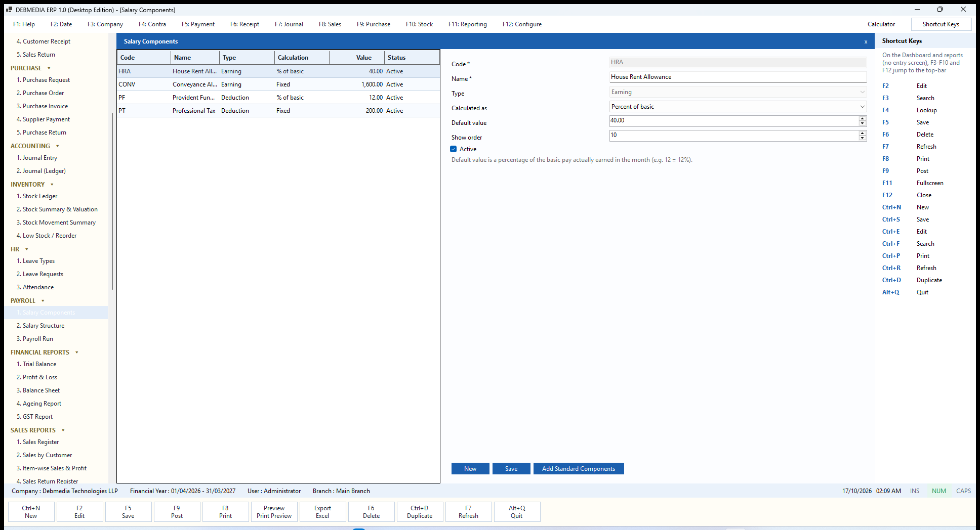The image size is (980, 530).
Task: Click F2 Edit in bottom toolbar
Action: [79, 512]
